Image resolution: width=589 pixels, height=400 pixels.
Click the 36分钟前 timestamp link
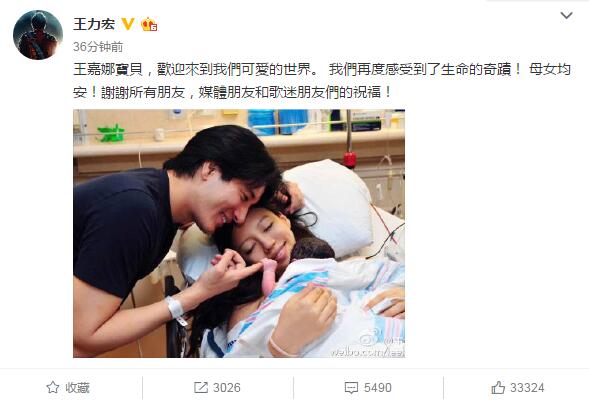point(98,47)
